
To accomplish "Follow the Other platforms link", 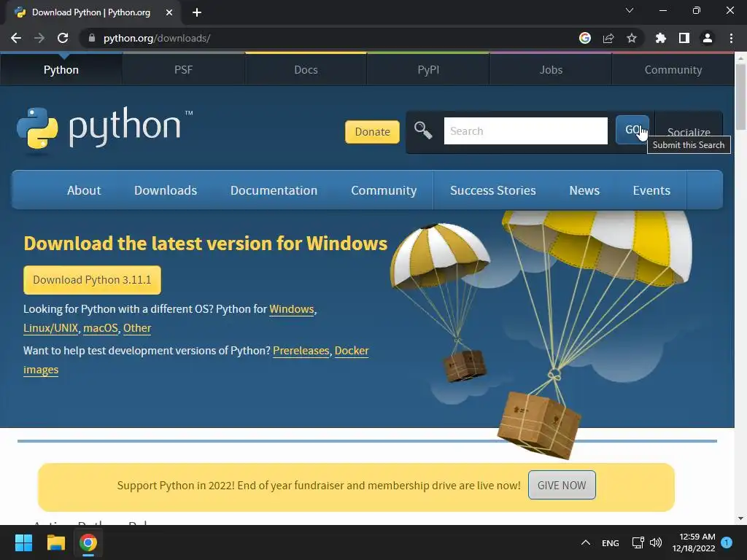I will click(137, 328).
